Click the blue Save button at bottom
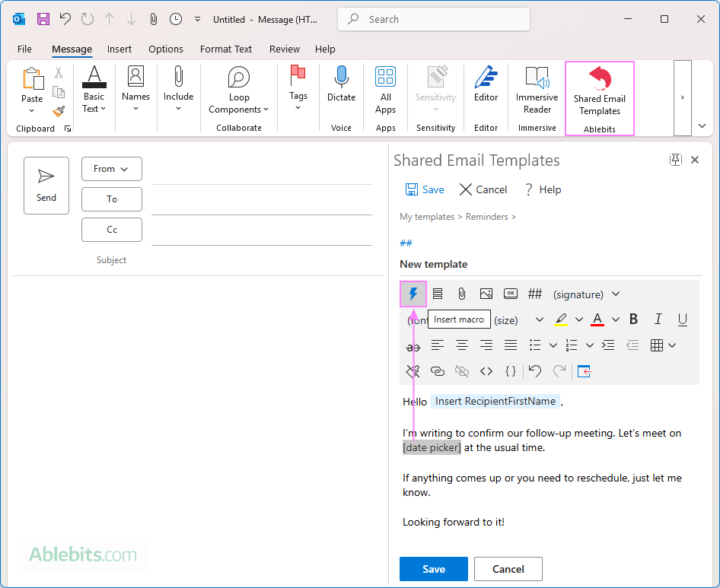The image size is (720, 588). click(x=434, y=569)
